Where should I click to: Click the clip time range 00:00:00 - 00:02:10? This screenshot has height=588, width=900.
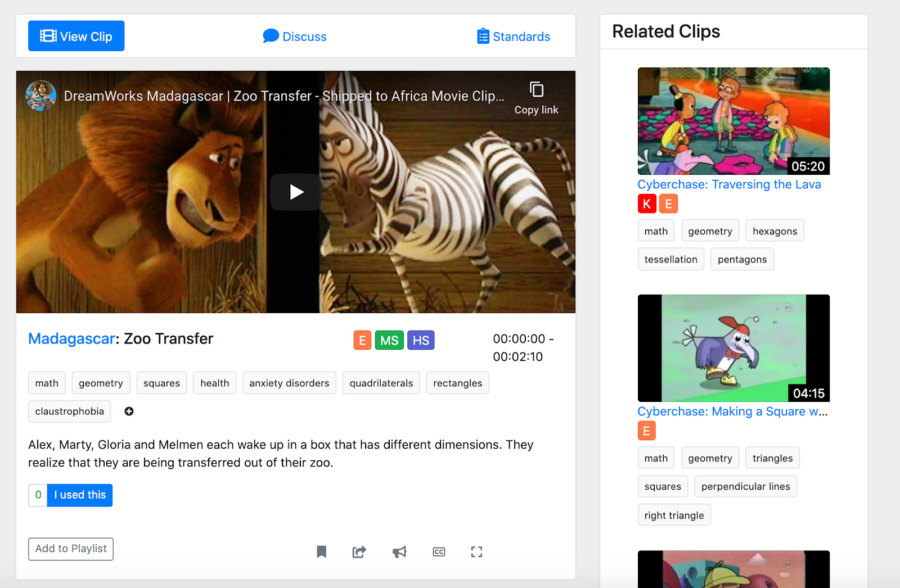pyautogui.click(x=523, y=347)
